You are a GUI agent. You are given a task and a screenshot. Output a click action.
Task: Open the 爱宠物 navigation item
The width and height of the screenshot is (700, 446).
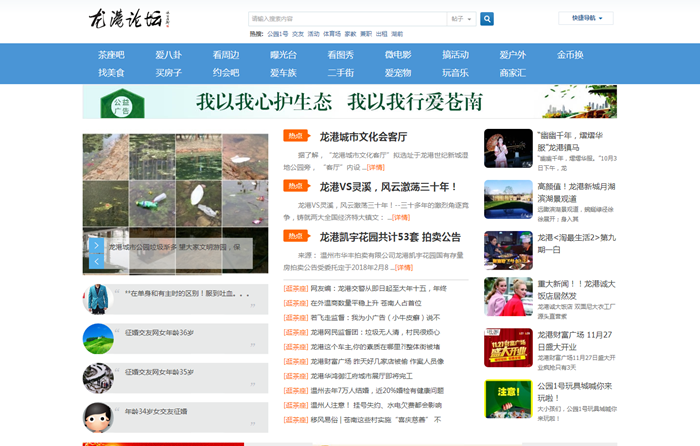point(398,73)
